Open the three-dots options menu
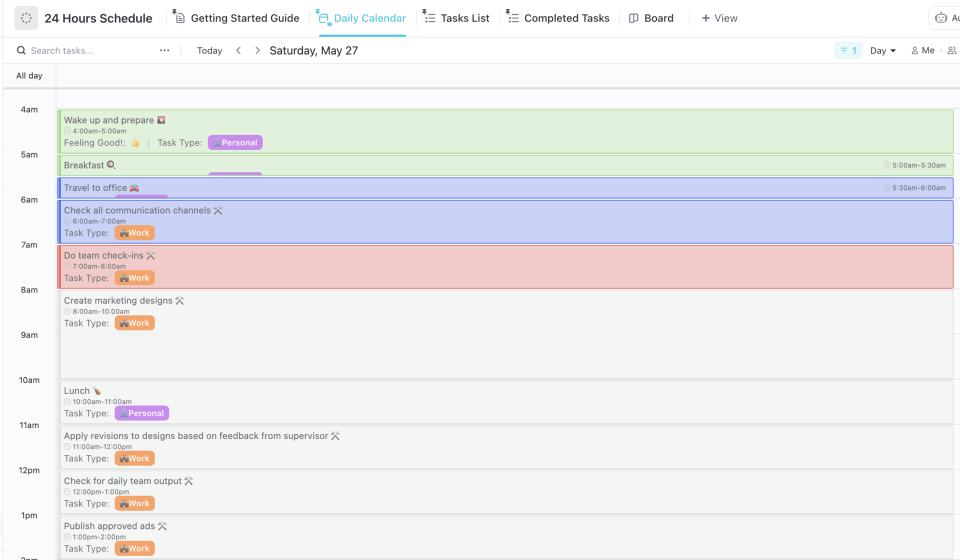The height and width of the screenshot is (560, 960). [164, 50]
